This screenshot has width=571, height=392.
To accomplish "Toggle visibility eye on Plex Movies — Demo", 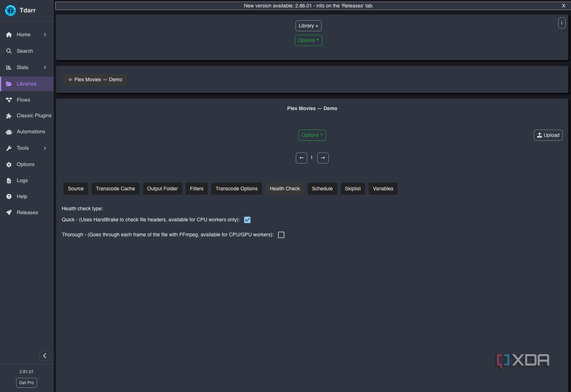I will tap(71, 80).
